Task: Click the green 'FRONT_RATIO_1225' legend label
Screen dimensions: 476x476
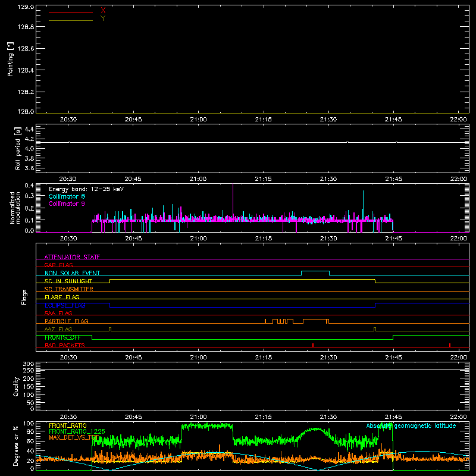Action: 77,431
